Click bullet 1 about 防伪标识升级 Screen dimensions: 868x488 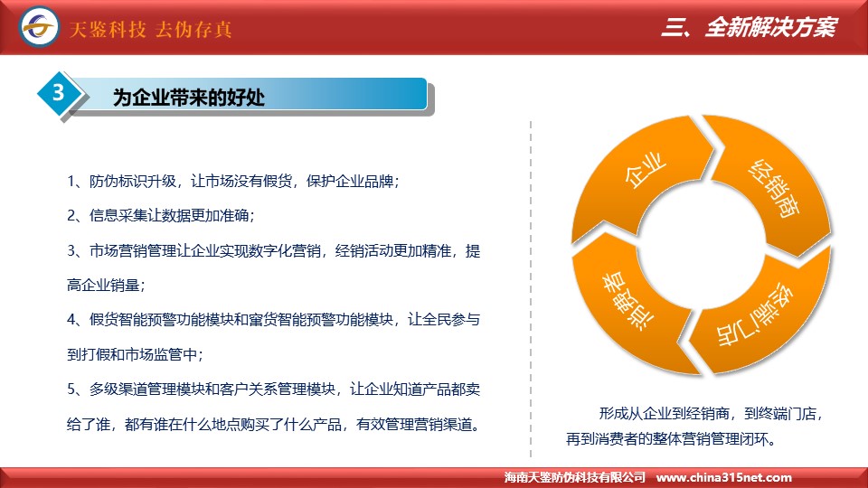pyautogui.click(x=233, y=181)
